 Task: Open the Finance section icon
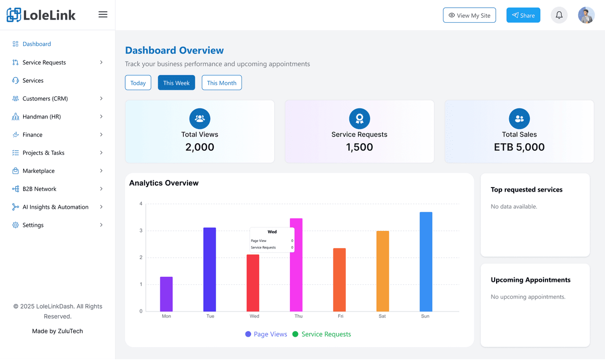click(x=14, y=135)
